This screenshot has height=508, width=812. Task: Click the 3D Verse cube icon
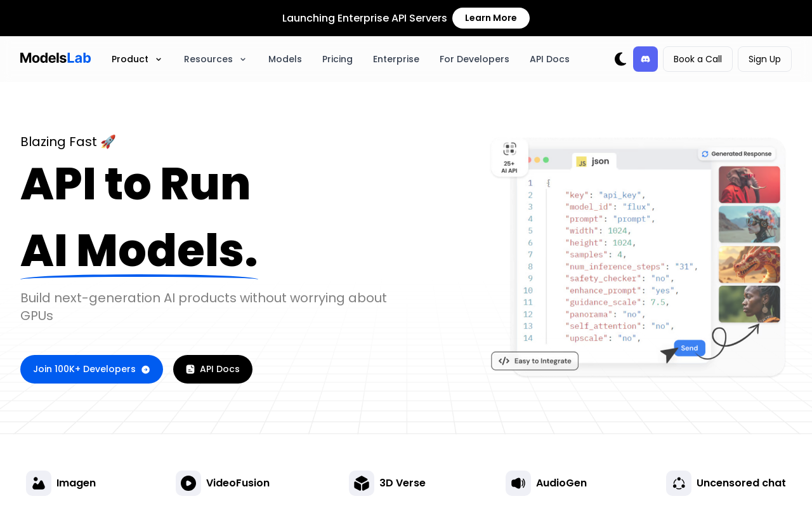[x=362, y=483]
